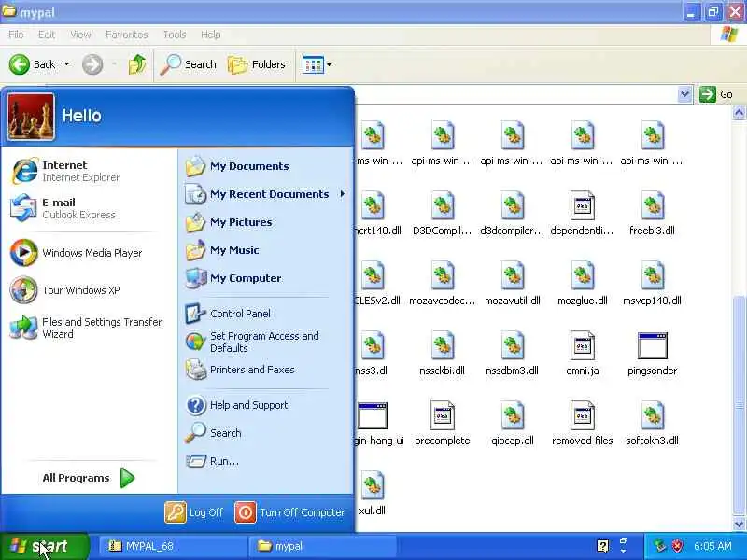This screenshot has width=747, height=560.
Task: Open My Music folder
Action: tap(222, 250)
